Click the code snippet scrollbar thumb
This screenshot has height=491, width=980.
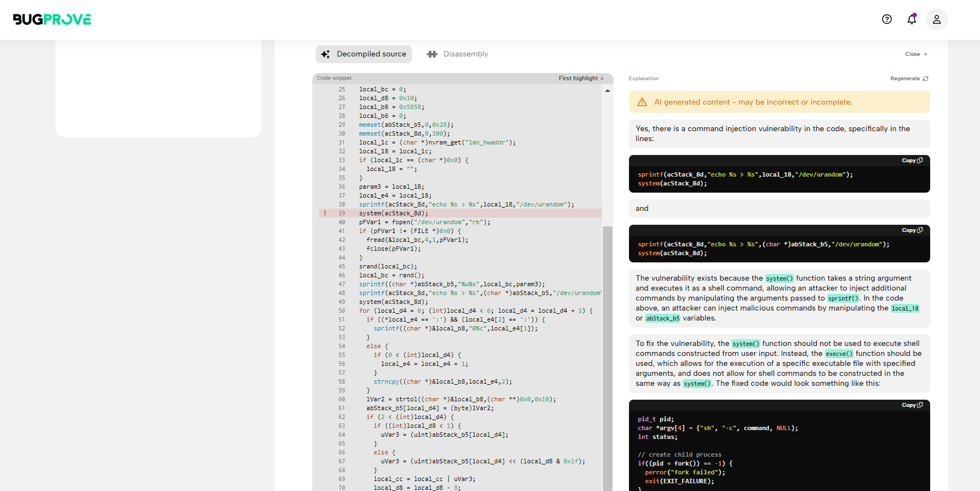coord(607,354)
